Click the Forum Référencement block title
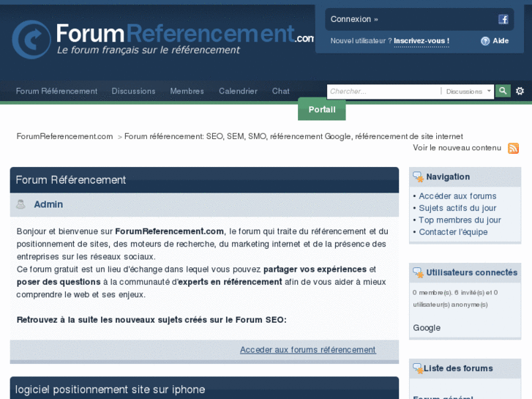Image resolution: width=532 pixels, height=399 pixels. pyautogui.click(x=70, y=180)
